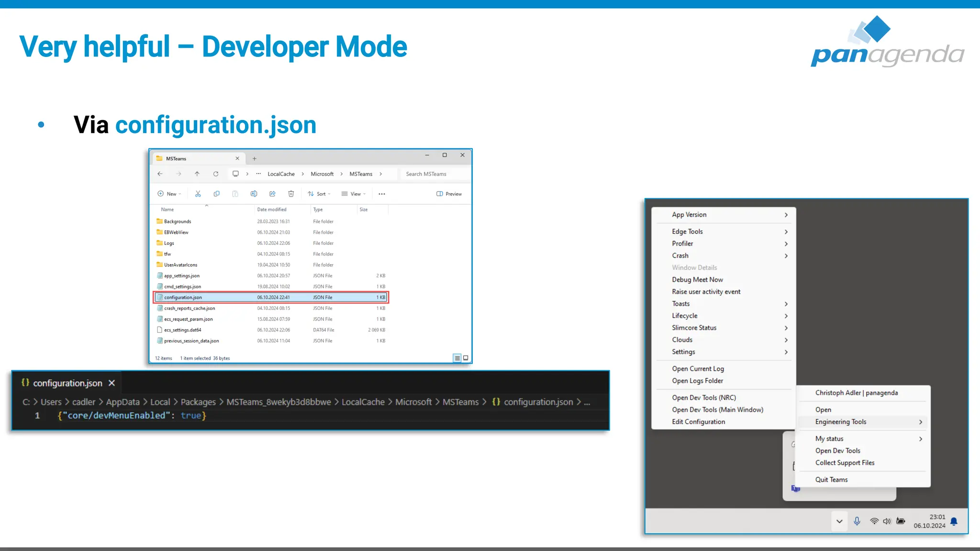Viewport: 980px width, 551px height.
Task: Open the Sort dropdown in Explorer
Action: tap(319, 194)
